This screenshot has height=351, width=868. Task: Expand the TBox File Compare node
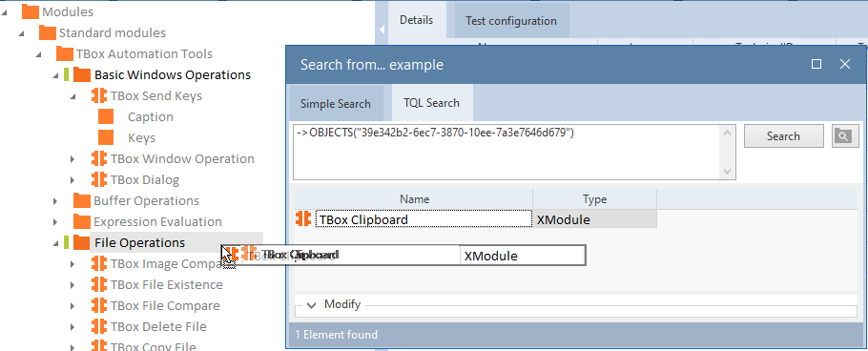coord(72,306)
